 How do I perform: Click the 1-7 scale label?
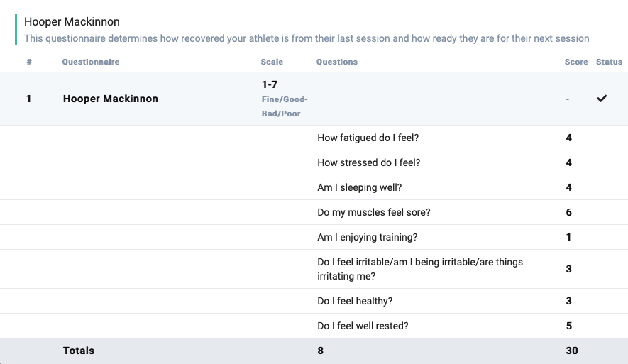point(270,84)
